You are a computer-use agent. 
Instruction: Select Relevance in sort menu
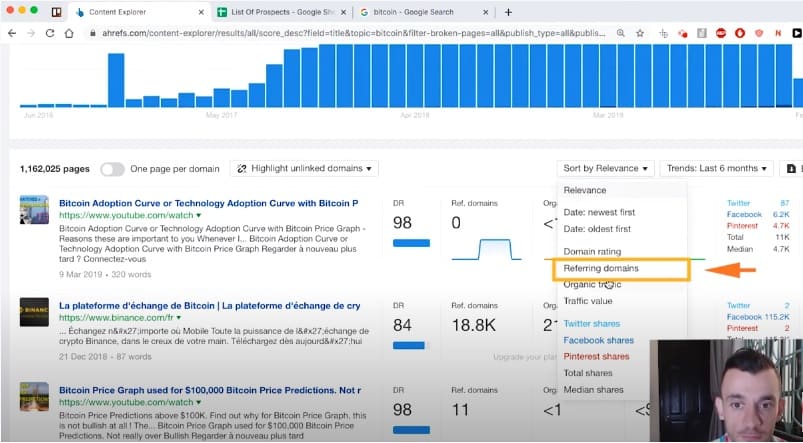click(x=585, y=190)
